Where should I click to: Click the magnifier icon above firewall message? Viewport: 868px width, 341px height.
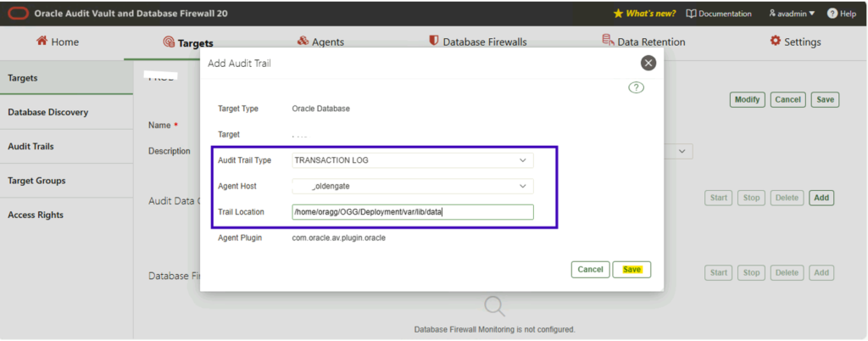click(494, 306)
